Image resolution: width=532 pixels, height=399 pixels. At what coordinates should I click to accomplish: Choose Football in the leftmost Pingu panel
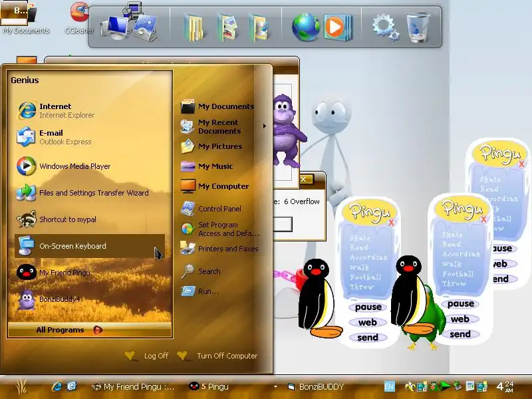pyautogui.click(x=366, y=277)
